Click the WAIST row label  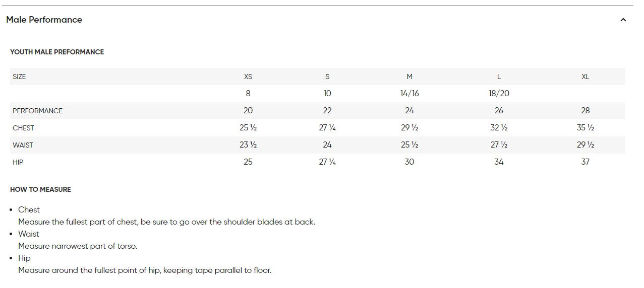(23, 145)
